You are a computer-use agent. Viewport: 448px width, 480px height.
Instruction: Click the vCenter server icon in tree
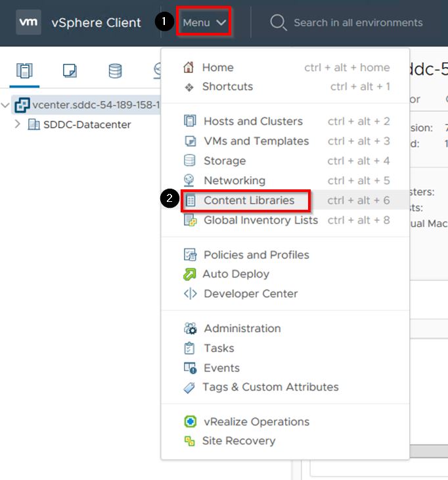[x=22, y=105]
